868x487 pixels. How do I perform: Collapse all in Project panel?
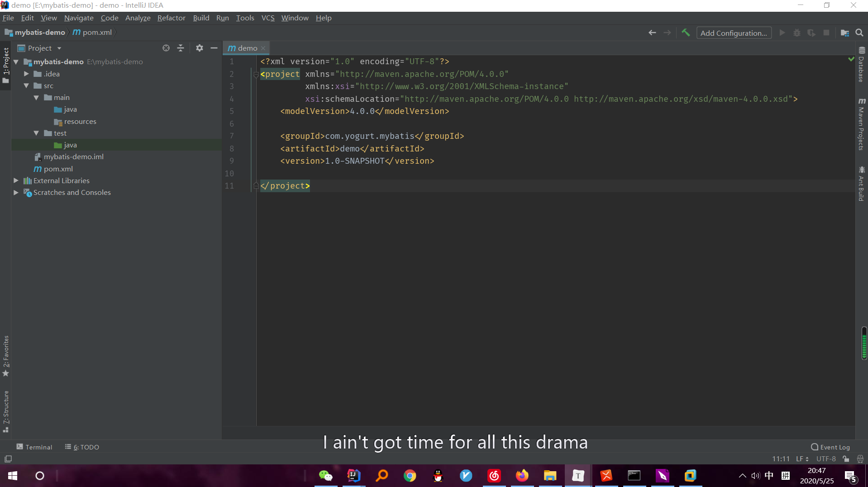[x=181, y=48]
